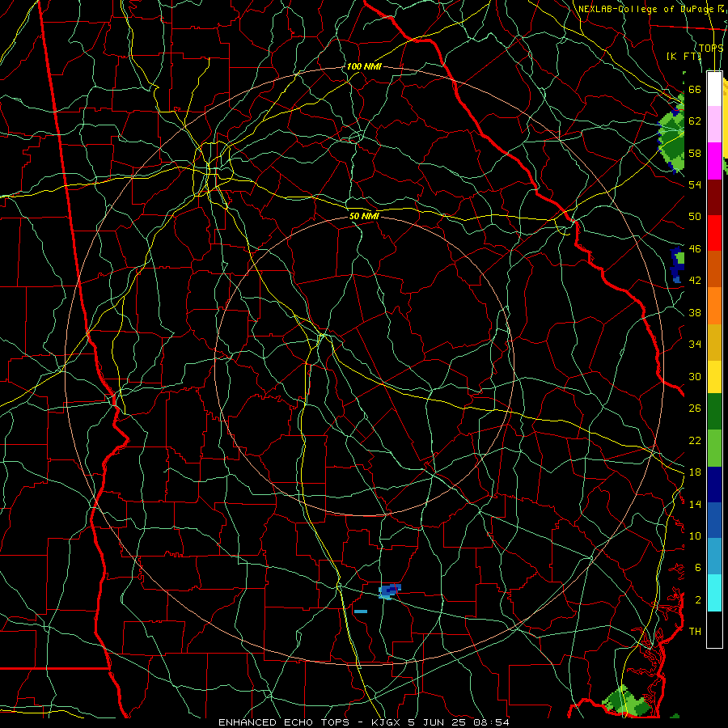
Task: Click the "KJGX" radar station identifier
Action: (387, 722)
